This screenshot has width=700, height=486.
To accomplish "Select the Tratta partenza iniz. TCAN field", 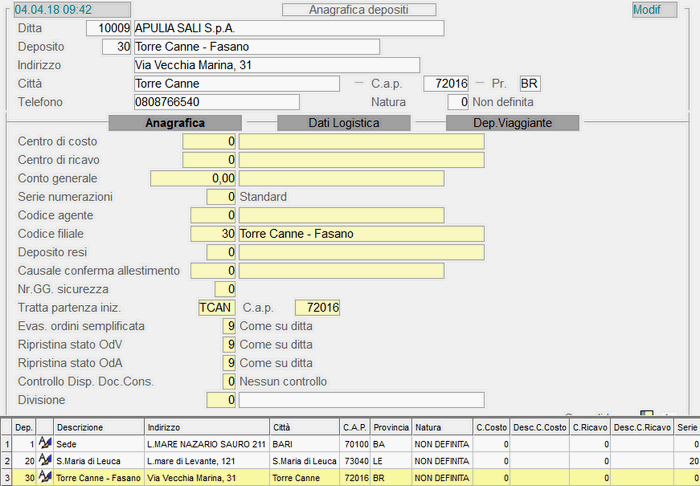I will point(217,307).
